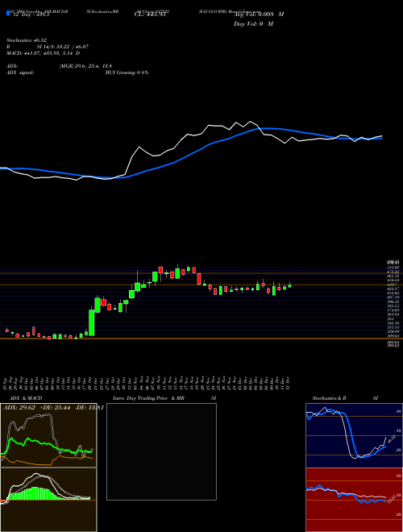The image size is (403, 532).
Task: Click the ADX (MGR) 29.6, 25.4, 13.8 values
Action: coord(85,66)
